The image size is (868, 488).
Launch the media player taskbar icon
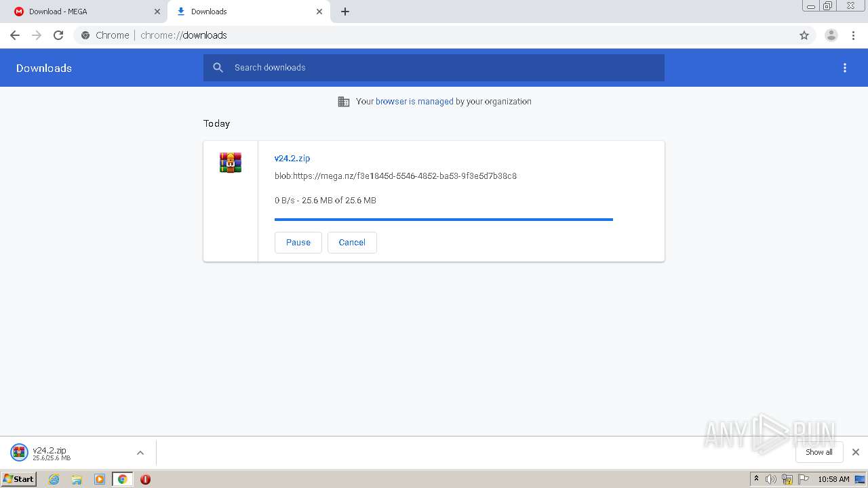point(100,479)
